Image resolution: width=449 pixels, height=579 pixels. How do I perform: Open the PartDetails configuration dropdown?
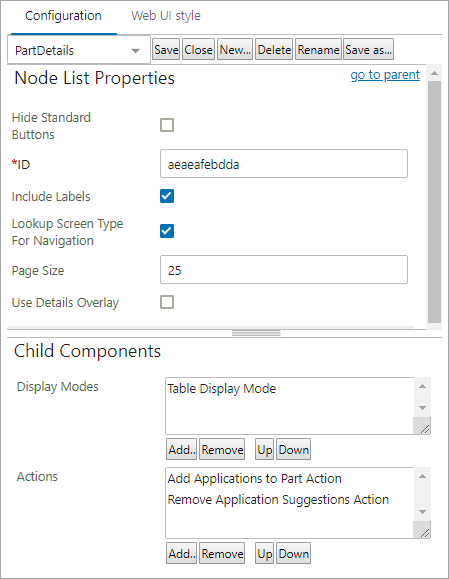79,50
